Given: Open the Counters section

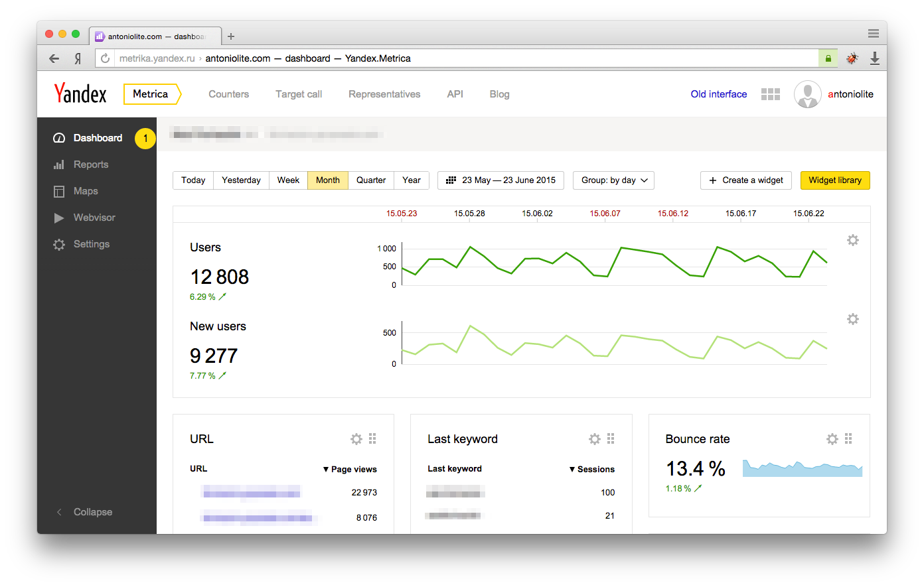Looking at the screenshot, I should (229, 94).
